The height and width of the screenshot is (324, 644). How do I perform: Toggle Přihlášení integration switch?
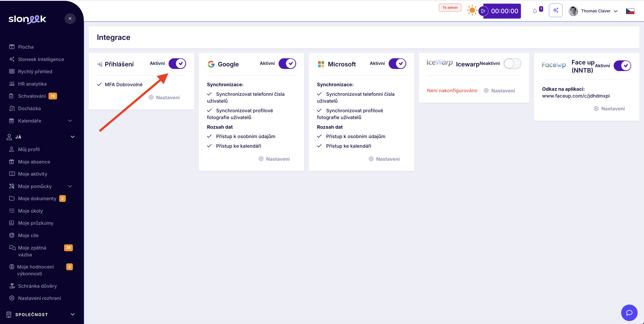coord(177,63)
